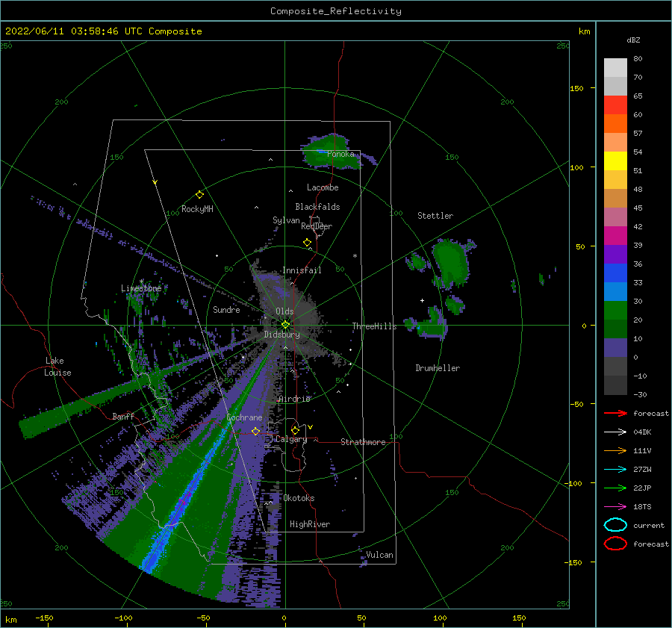
Task: Click the Strathmore town label
Action: pyautogui.click(x=363, y=442)
